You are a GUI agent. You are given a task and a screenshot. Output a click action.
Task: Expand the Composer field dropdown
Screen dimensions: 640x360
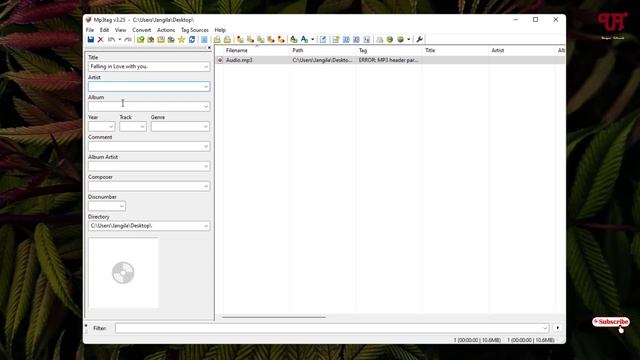(x=206, y=186)
